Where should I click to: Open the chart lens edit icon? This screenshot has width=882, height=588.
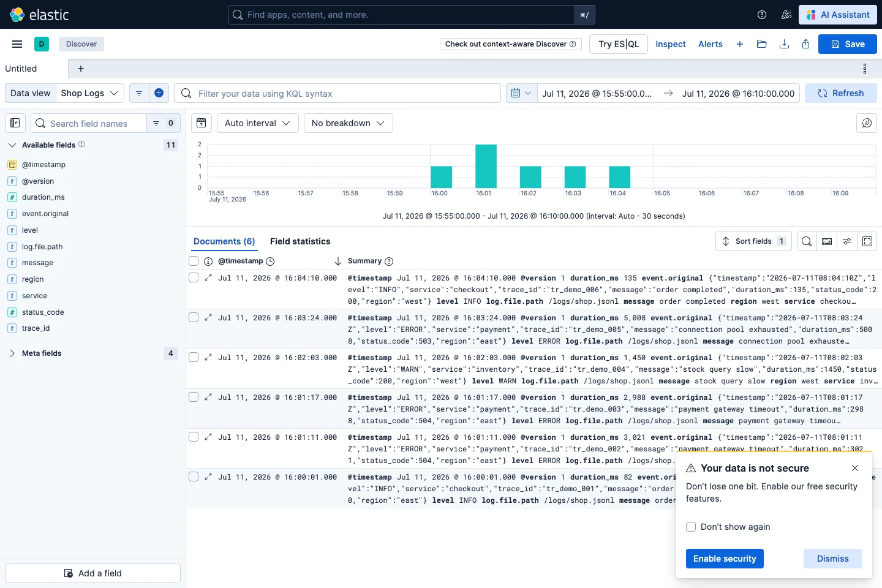[867, 123]
